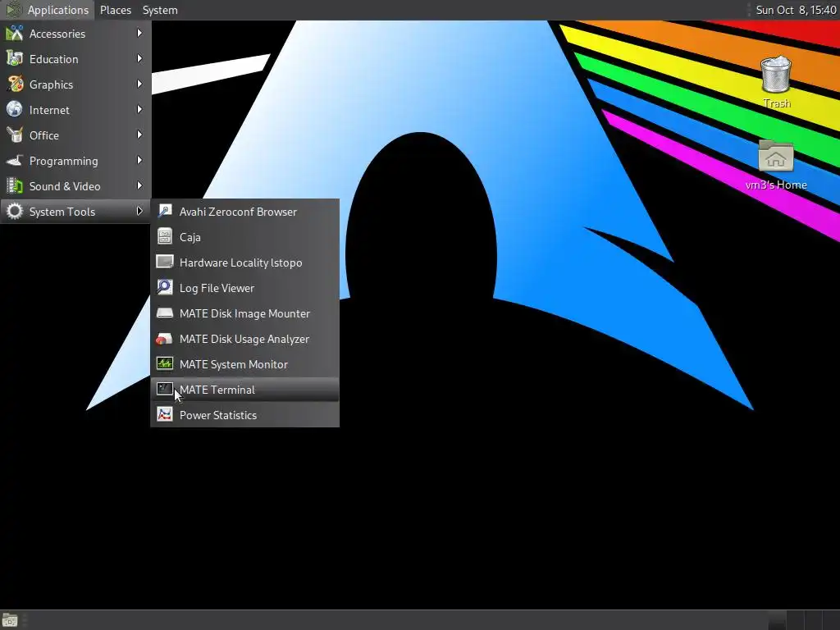Viewport: 840px width, 630px height.
Task: Click the Caja file cabinet icon
Action: [x=164, y=237]
